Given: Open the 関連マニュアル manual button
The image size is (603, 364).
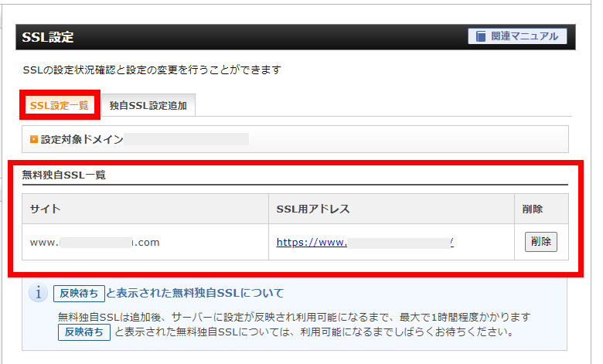Looking at the screenshot, I should point(517,36).
